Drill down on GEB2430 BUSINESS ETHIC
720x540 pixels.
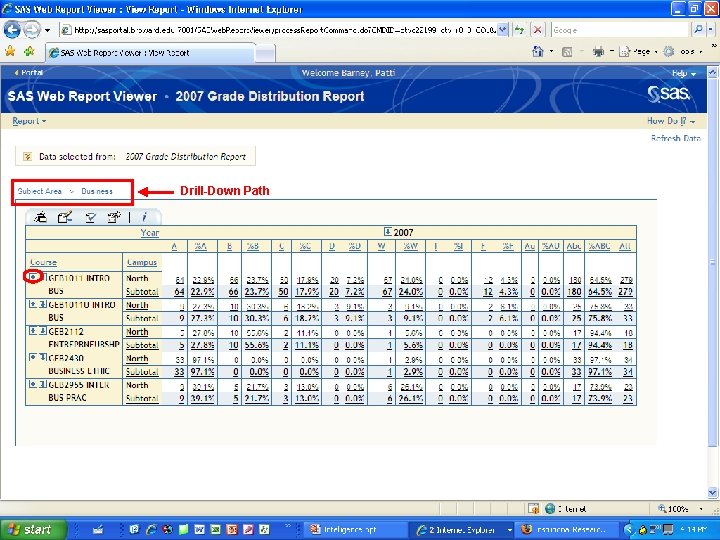42,357
